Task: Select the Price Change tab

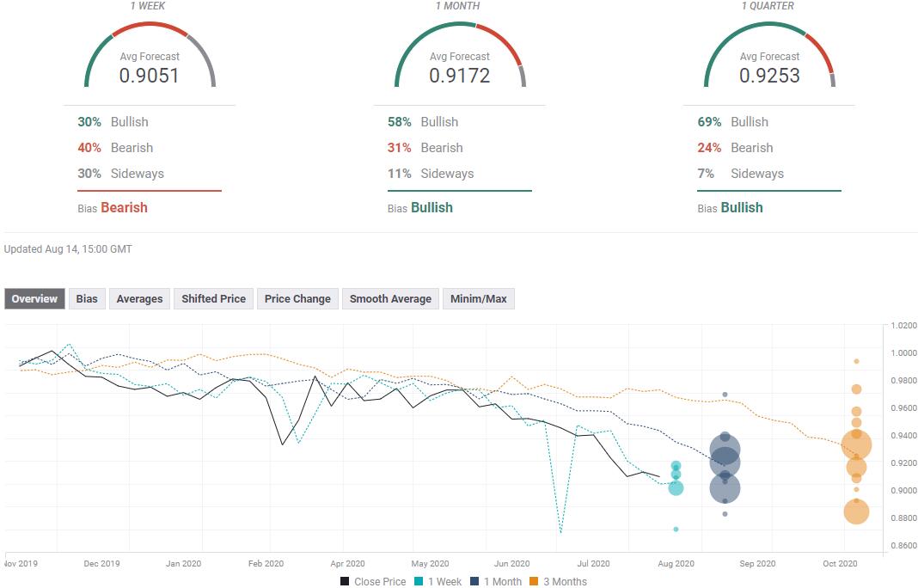Action: (297, 298)
